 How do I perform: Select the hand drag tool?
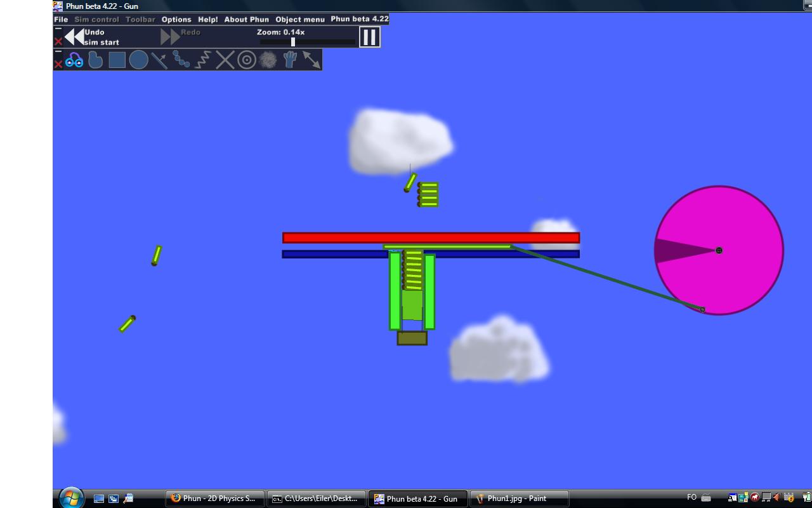pyautogui.click(x=290, y=60)
